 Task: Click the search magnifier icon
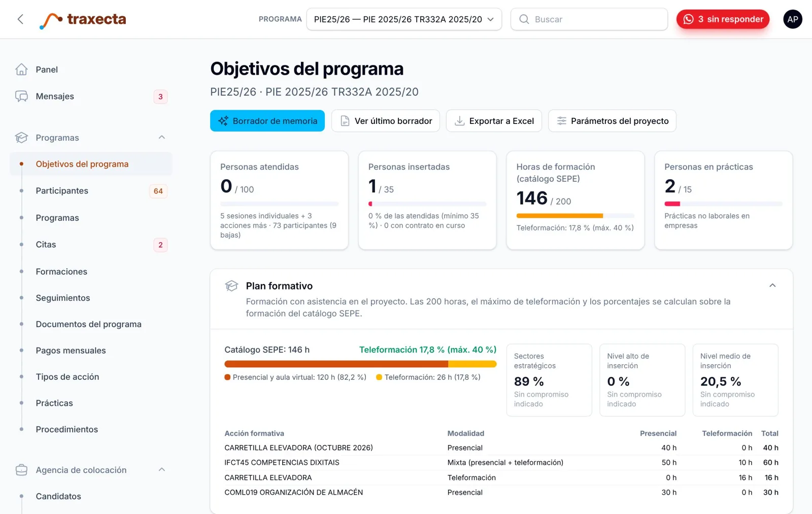tap(524, 19)
